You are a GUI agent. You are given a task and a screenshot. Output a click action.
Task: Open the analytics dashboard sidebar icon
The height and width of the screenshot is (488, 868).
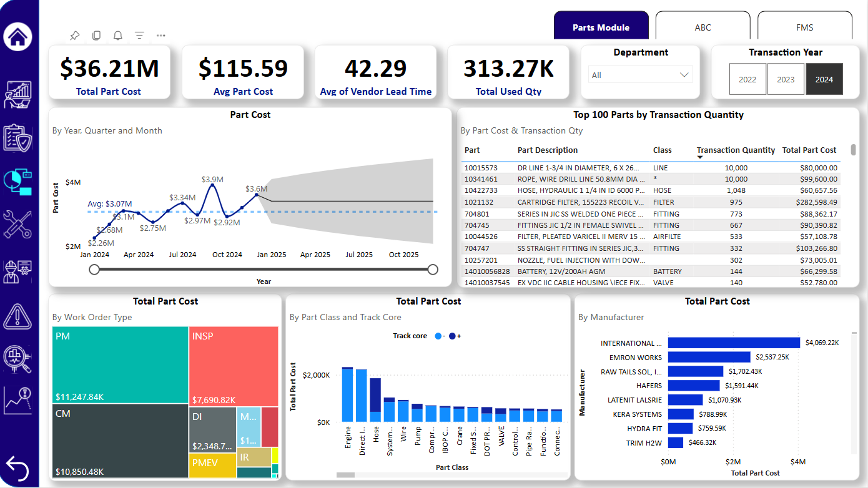click(x=18, y=94)
